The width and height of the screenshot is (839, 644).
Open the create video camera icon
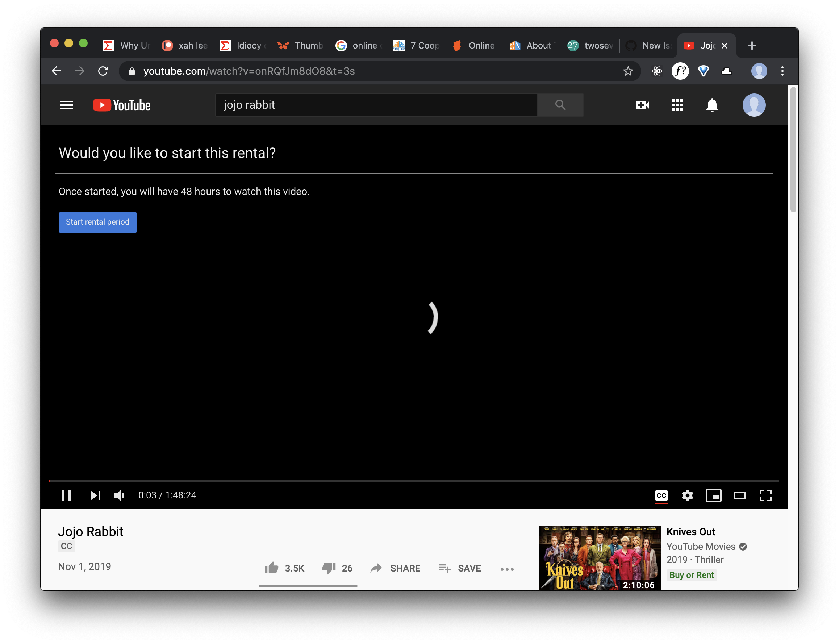pos(642,105)
